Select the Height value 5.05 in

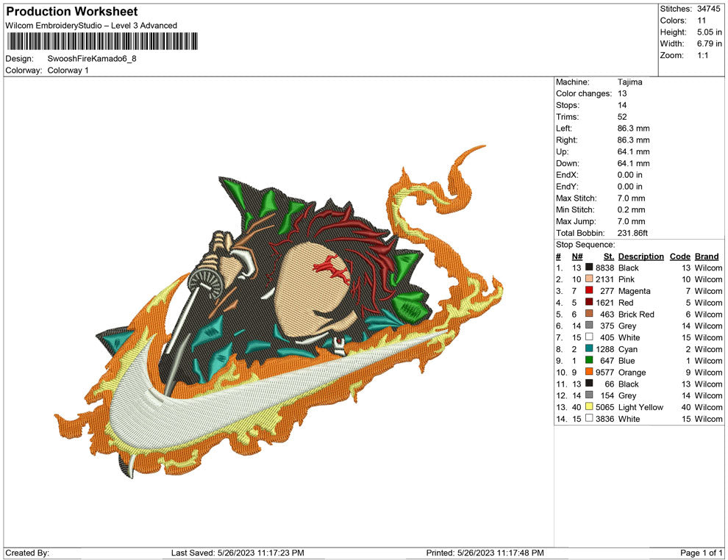click(710, 32)
